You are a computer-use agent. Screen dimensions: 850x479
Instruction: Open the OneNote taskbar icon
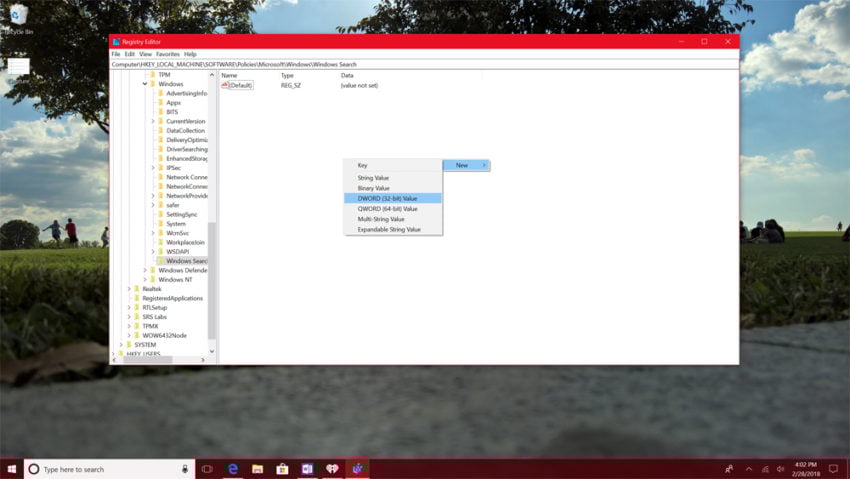click(307, 469)
